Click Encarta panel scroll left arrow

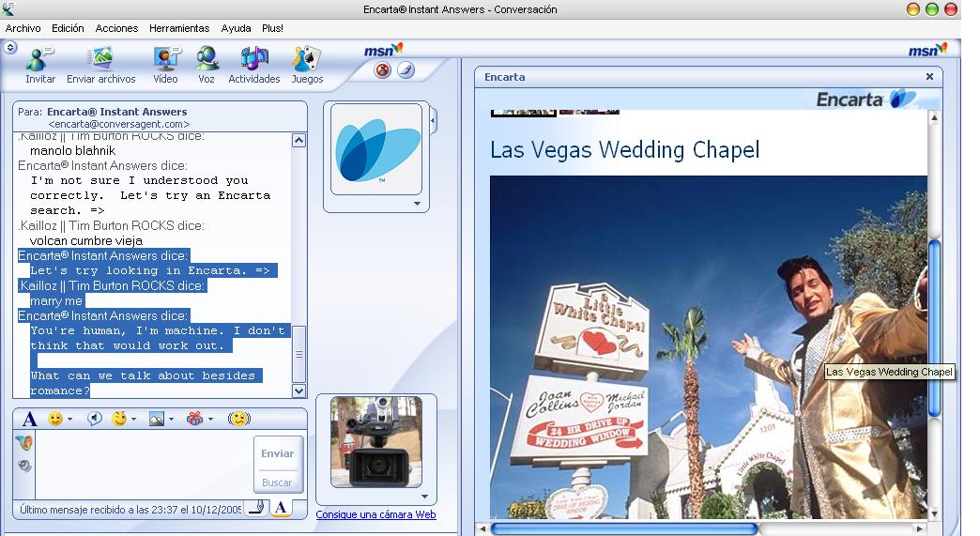482,528
